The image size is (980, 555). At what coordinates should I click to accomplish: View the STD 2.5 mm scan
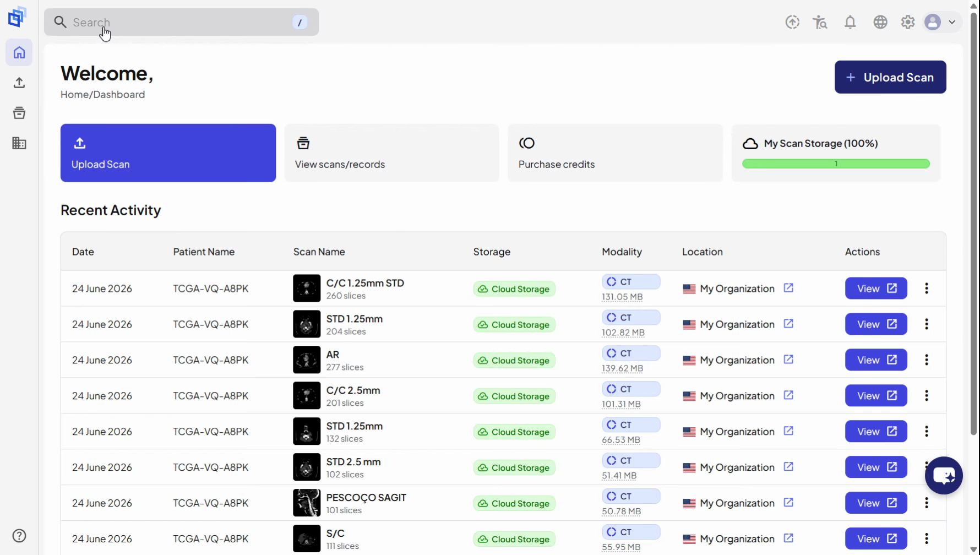[876, 467]
